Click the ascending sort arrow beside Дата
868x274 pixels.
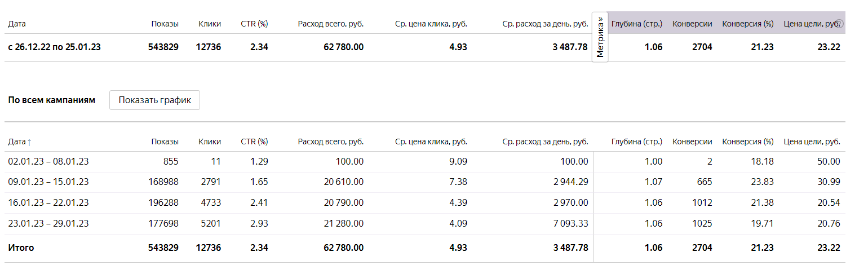[30, 142]
